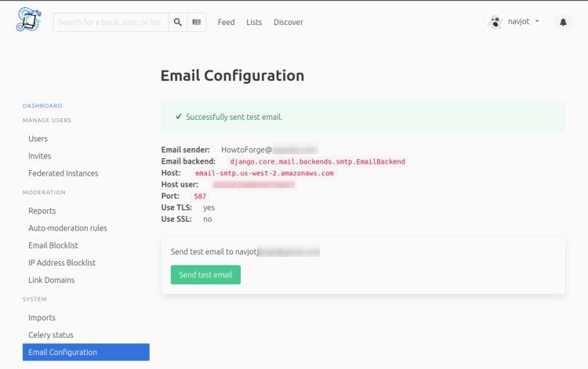Image resolution: width=588 pixels, height=369 pixels.
Task: View the Celery status page
Action: coord(51,335)
